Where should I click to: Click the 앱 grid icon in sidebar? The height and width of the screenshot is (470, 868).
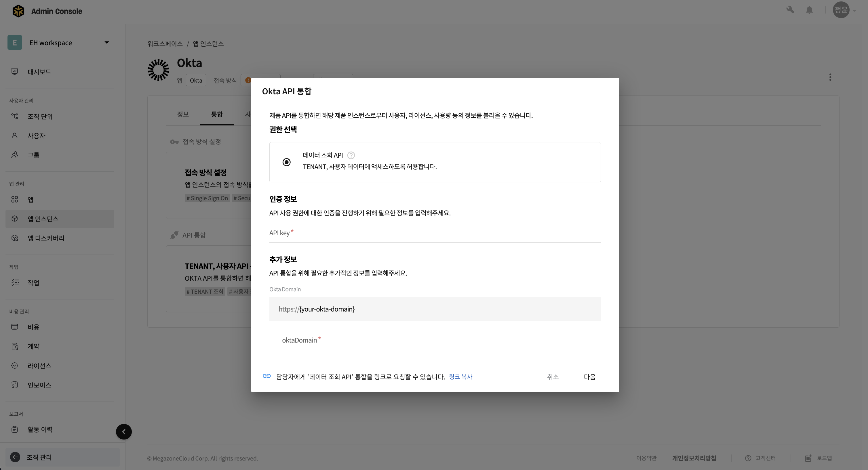pyautogui.click(x=14, y=199)
